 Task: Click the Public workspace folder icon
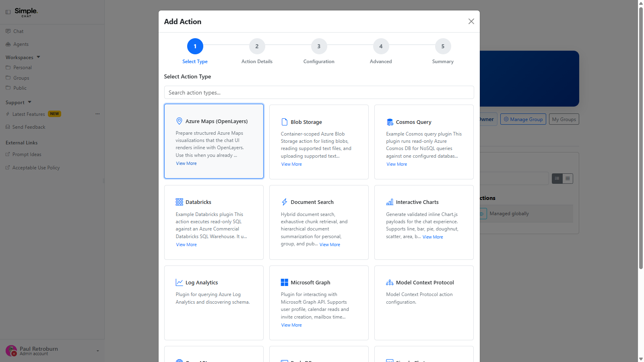click(x=8, y=88)
